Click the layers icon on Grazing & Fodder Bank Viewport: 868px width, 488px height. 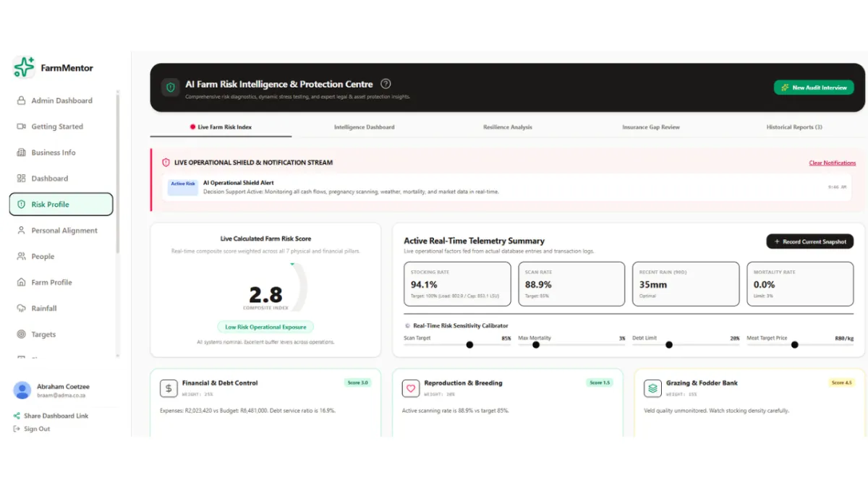(x=652, y=388)
